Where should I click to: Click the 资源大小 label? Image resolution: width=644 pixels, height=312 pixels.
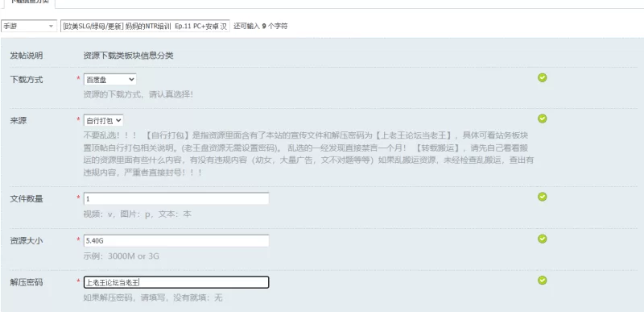[x=27, y=241]
